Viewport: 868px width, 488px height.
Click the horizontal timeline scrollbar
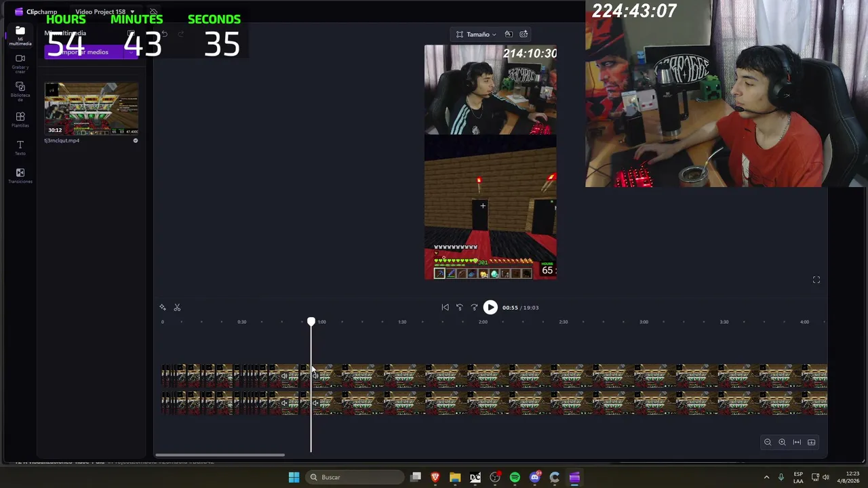coord(220,455)
